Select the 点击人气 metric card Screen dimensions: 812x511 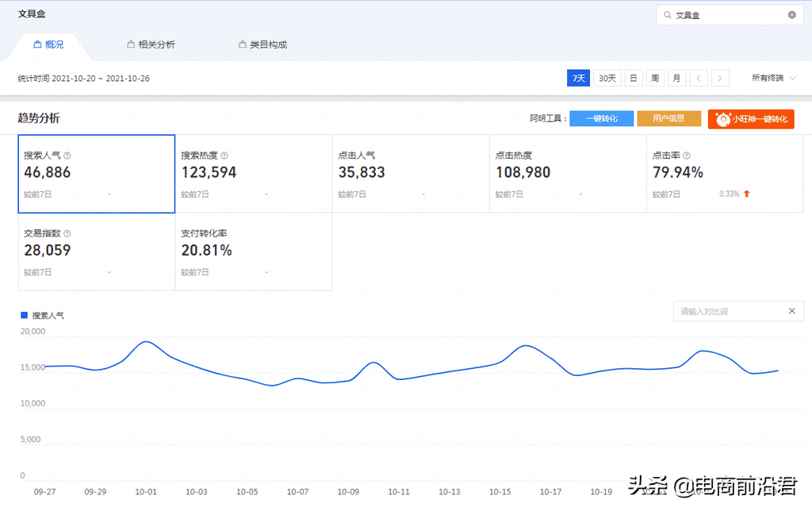(411, 174)
